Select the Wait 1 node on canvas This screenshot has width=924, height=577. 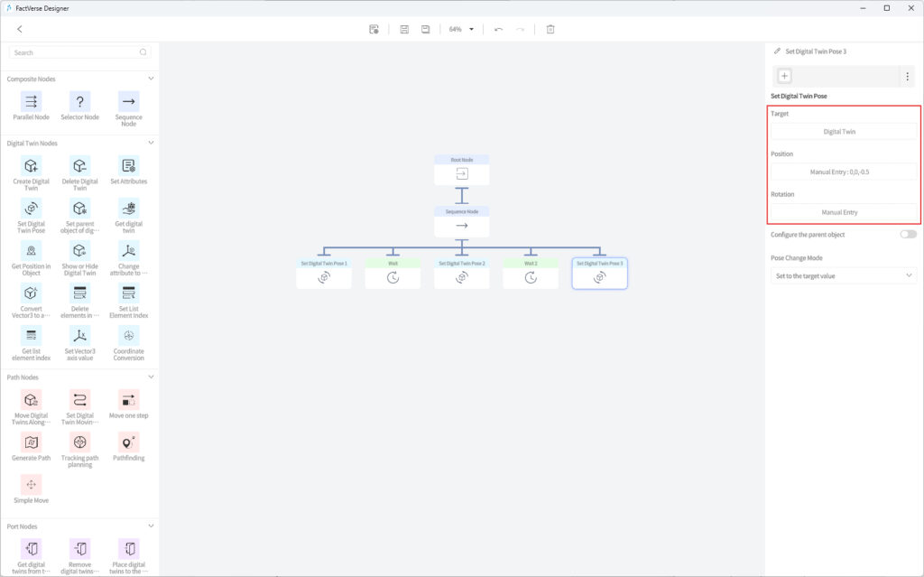point(531,274)
